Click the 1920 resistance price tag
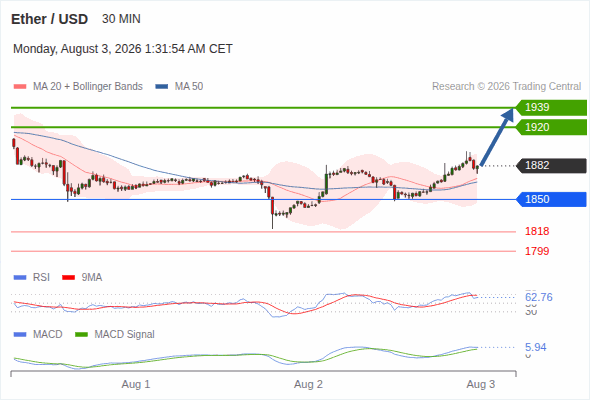590x400 pixels. (x=551, y=127)
